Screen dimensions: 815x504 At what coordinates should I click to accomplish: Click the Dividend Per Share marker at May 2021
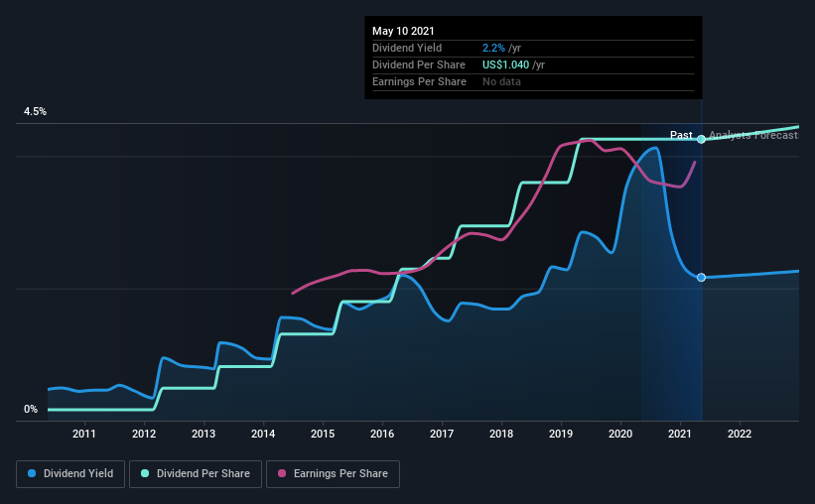tap(701, 139)
